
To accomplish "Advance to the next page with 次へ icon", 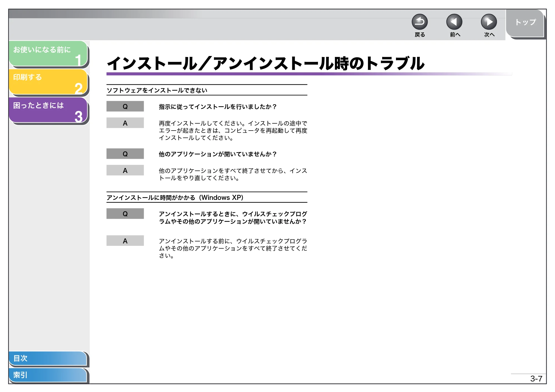I will coord(489,22).
